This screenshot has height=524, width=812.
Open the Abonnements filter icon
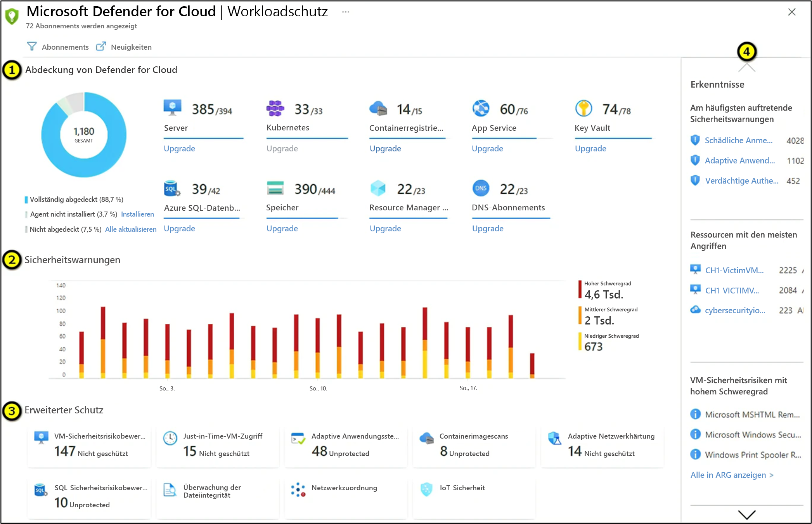pos(32,47)
